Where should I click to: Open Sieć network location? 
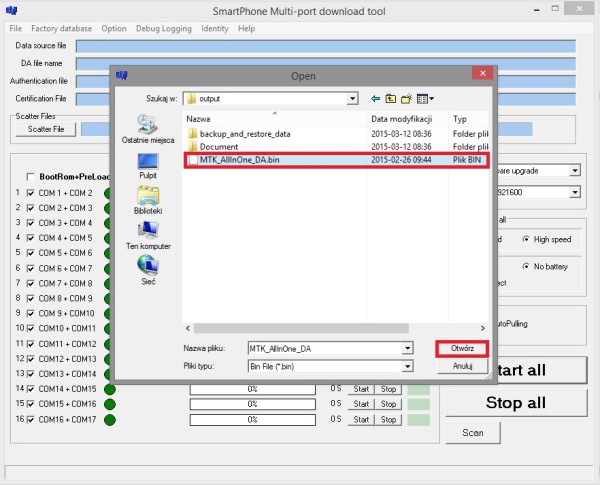coord(148,269)
